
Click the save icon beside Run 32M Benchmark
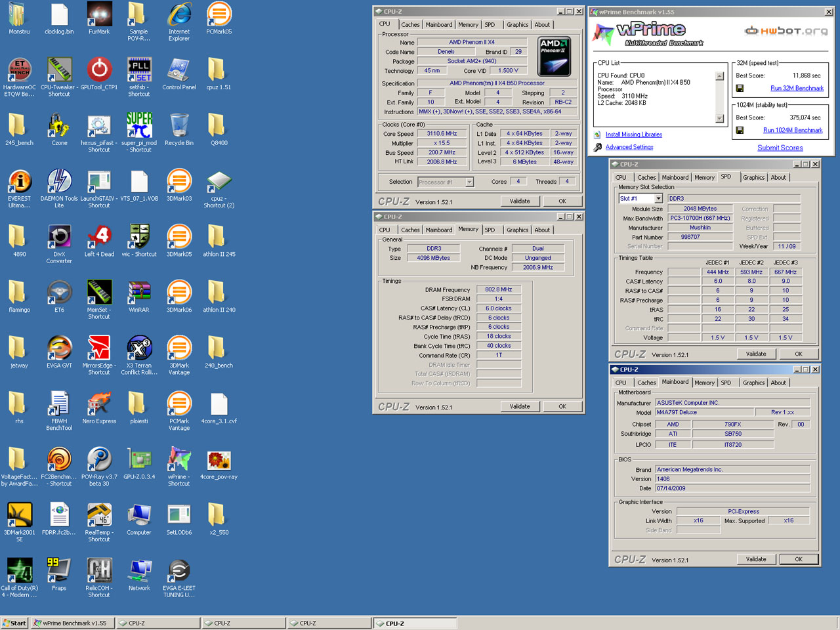point(740,88)
